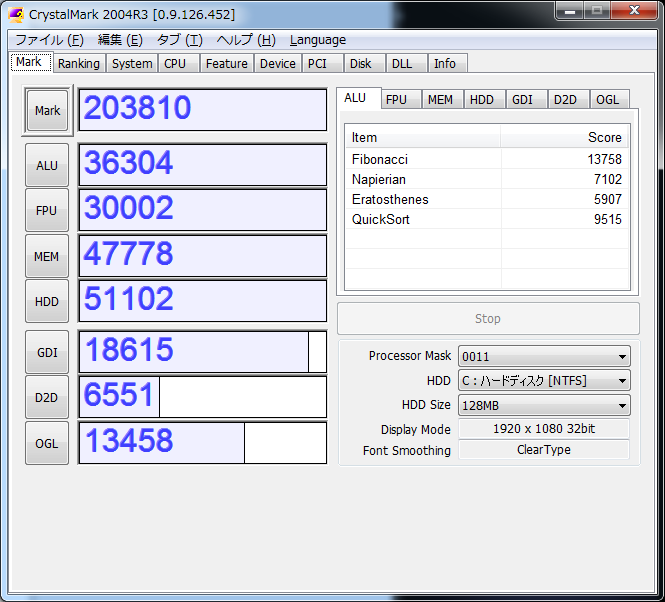Switch to the DLL tab
665x602 pixels.
pos(406,63)
